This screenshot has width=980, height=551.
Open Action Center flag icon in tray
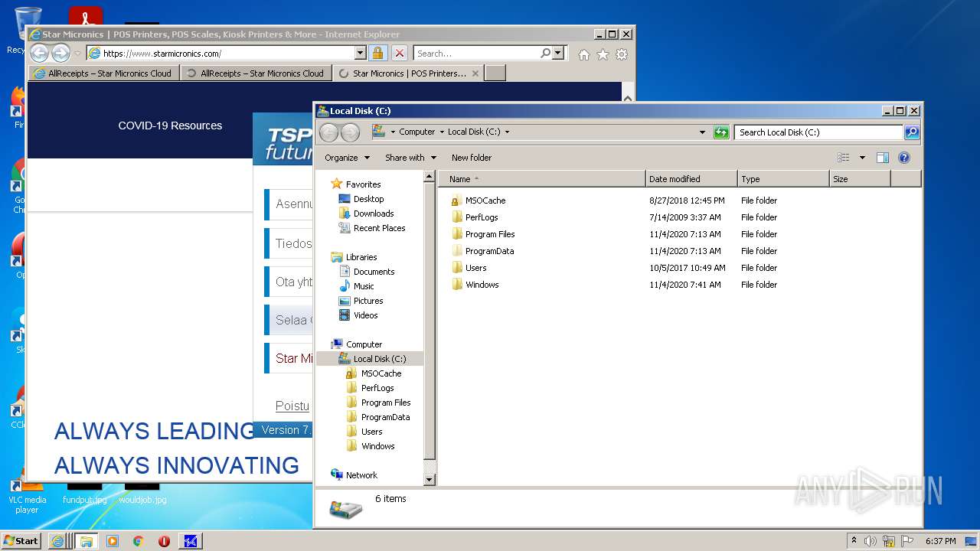pyautogui.click(x=907, y=541)
